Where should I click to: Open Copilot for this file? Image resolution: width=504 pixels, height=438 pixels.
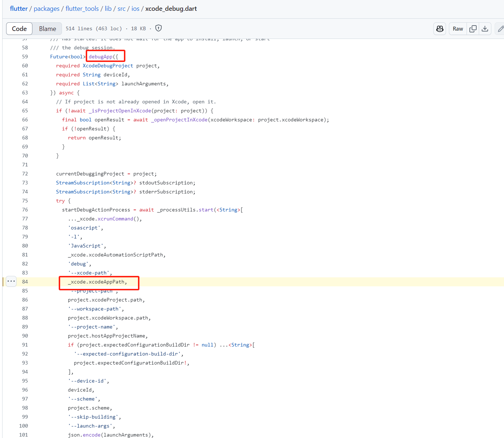click(x=440, y=29)
